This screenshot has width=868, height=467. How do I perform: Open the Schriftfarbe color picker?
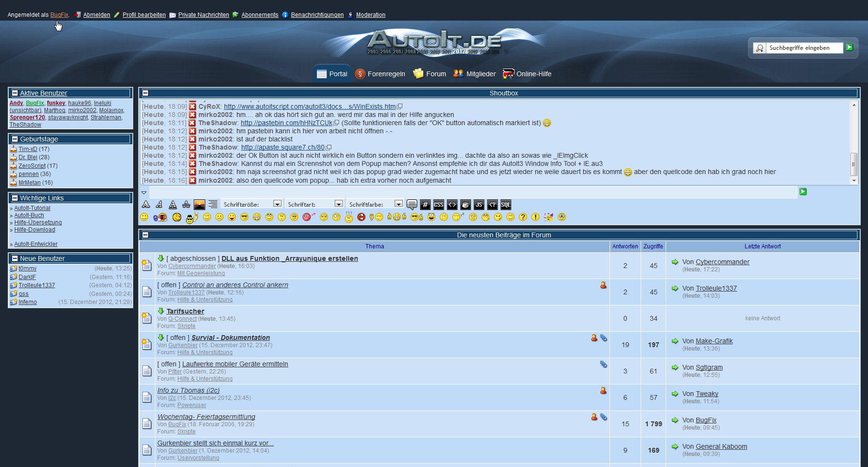(398, 204)
